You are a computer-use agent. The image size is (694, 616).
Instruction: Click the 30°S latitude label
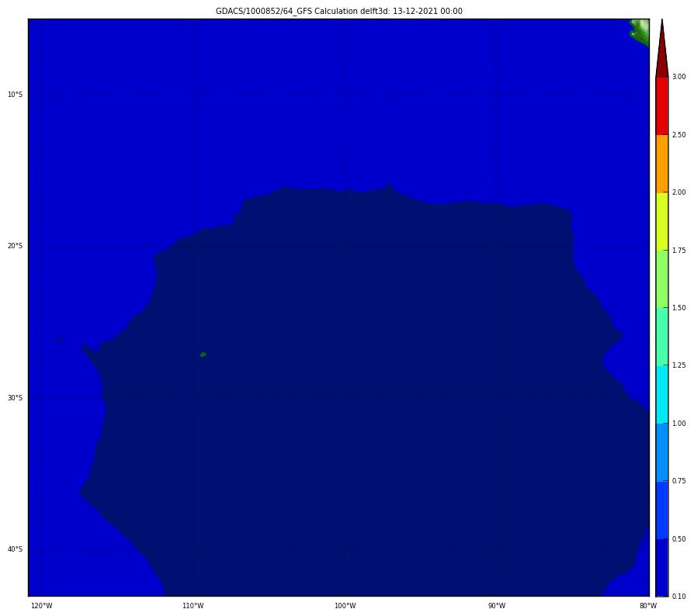pos(15,398)
